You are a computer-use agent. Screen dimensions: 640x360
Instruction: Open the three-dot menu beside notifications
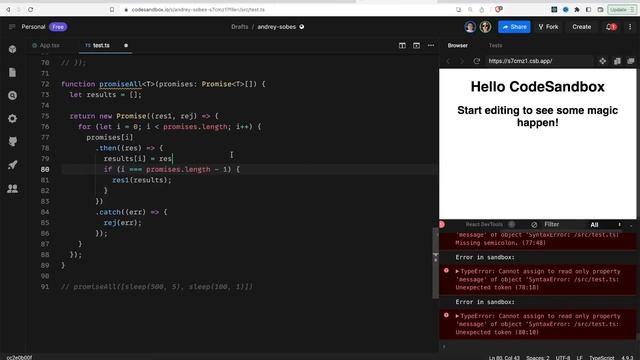(x=630, y=27)
